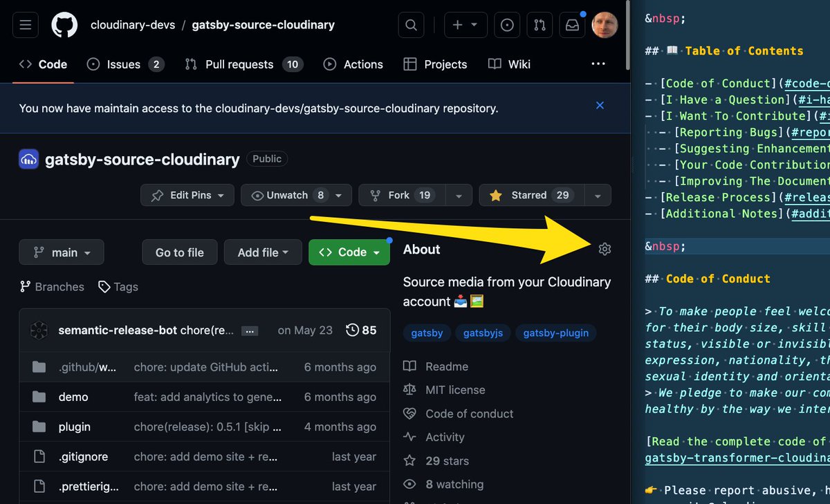Screen dimensions: 830x504
Task: Toggle the Starred button
Action: (x=531, y=196)
